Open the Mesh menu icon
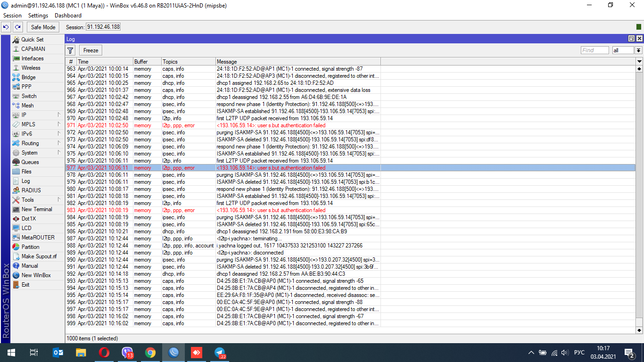644x362 pixels. pyautogui.click(x=16, y=106)
